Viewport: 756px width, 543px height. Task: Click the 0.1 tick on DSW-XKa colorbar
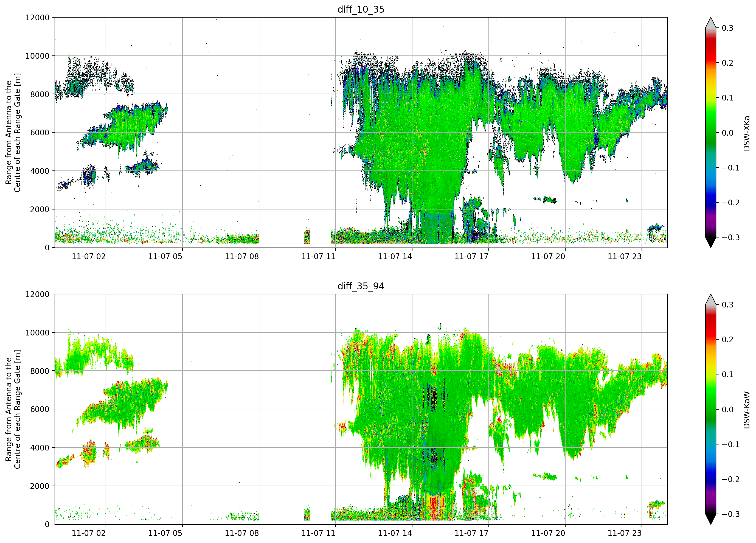pos(728,98)
